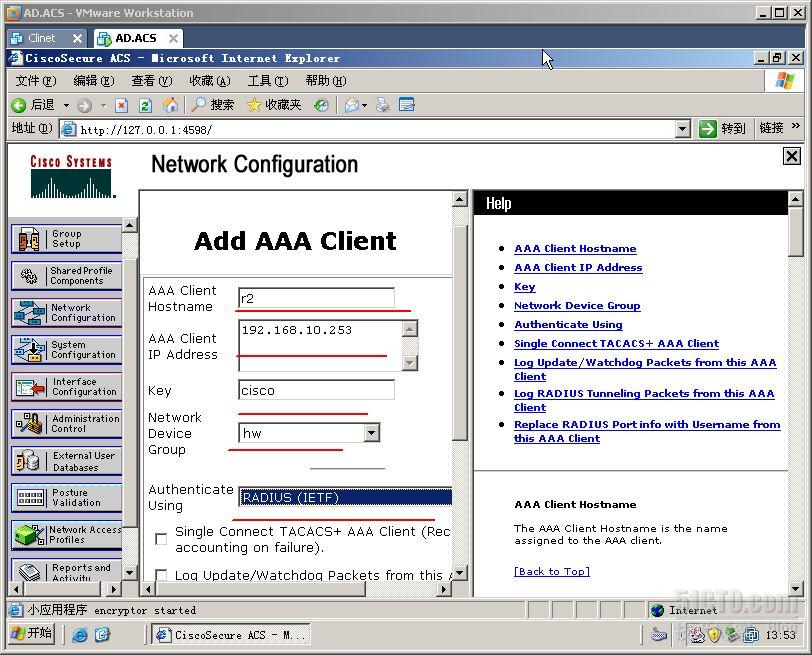Expand the Links (链接) toolbar chevron
Screen dimensions: 812x655
click(x=796, y=126)
